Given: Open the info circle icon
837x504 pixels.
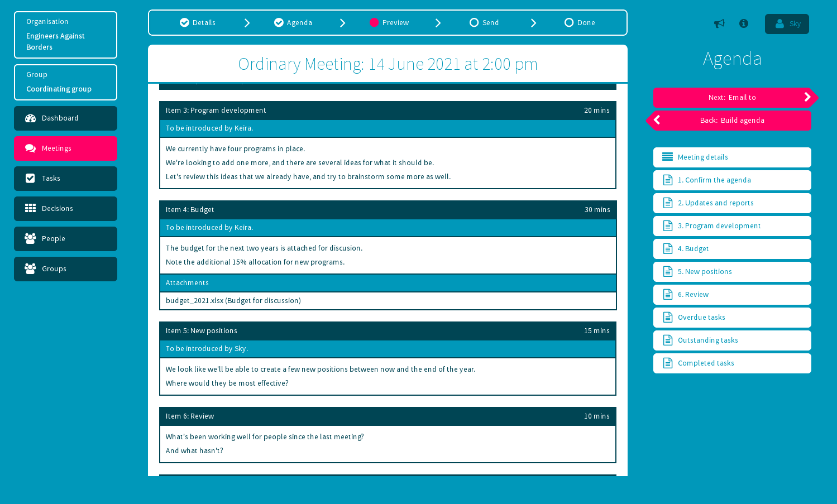Looking at the screenshot, I should [x=744, y=23].
